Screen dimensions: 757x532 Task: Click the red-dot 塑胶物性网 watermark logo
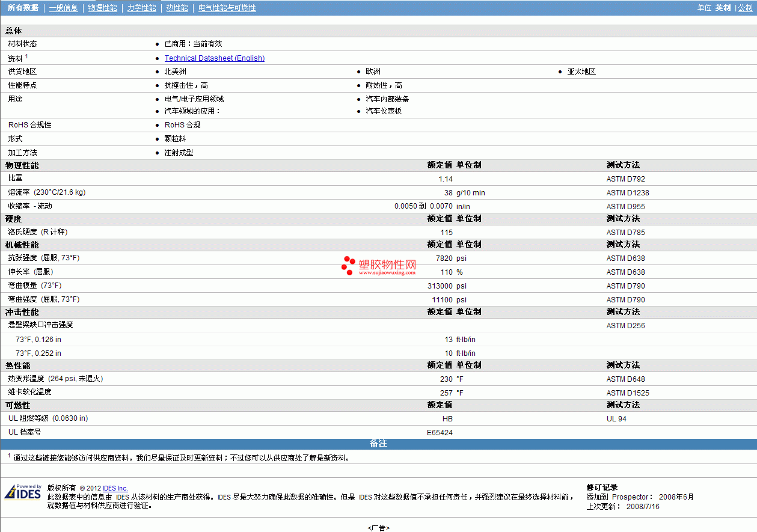(x=379, y=266)
